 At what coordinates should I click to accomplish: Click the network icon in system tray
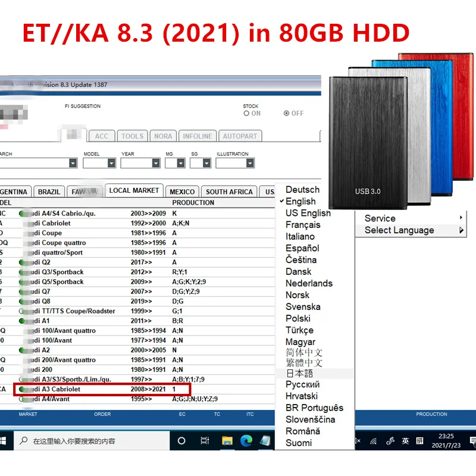coord(374,441)
